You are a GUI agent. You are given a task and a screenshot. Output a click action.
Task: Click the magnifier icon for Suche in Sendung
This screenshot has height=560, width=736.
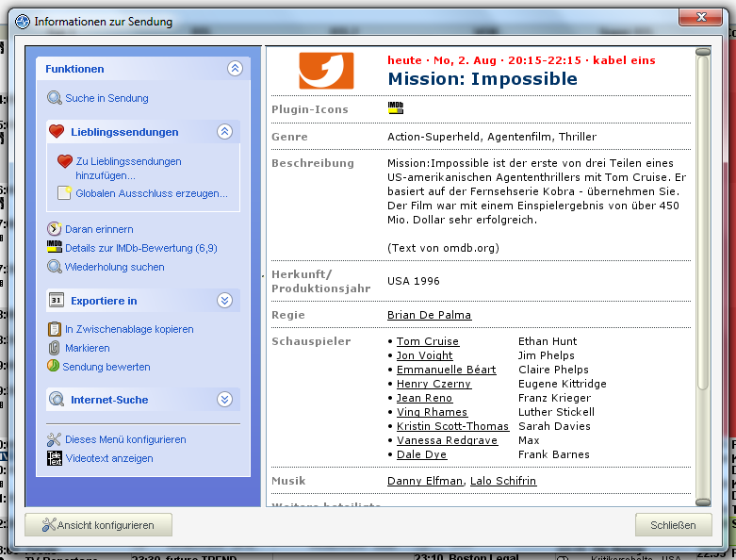click(55, 98)
